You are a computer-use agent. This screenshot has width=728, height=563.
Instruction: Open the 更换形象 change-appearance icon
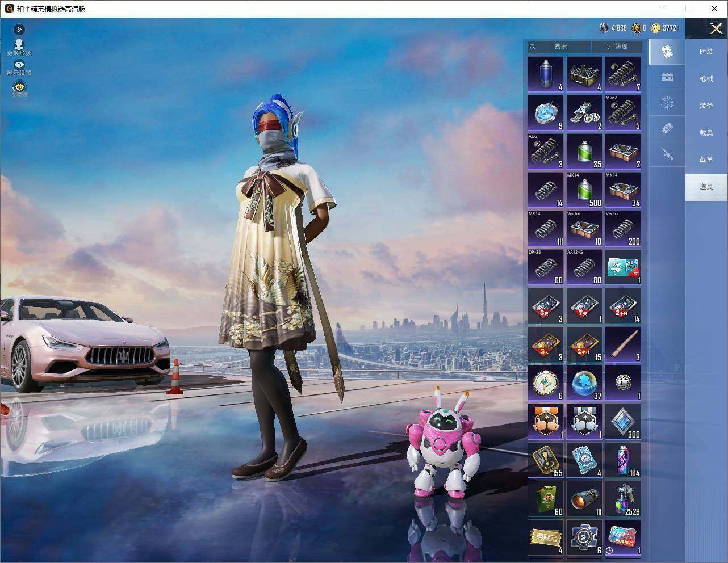(x=19, y=47)
